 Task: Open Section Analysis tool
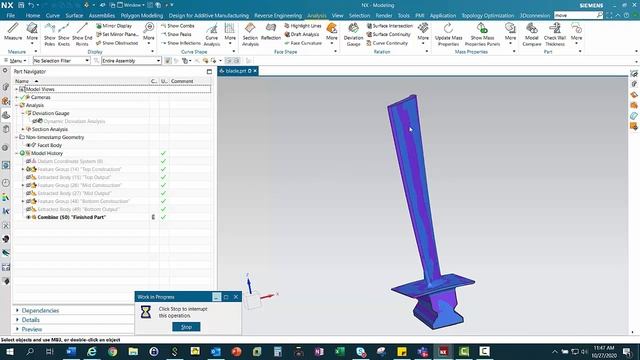[x=250, y=34]
